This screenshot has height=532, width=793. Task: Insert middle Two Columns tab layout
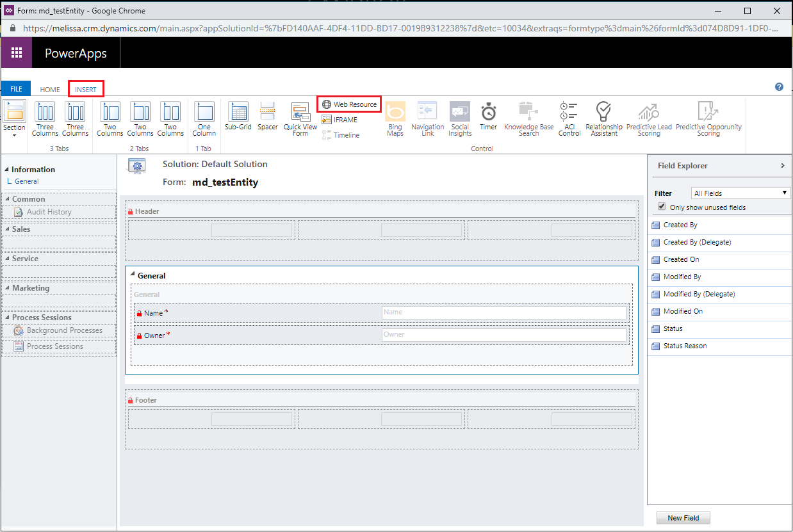pos(140,119)
